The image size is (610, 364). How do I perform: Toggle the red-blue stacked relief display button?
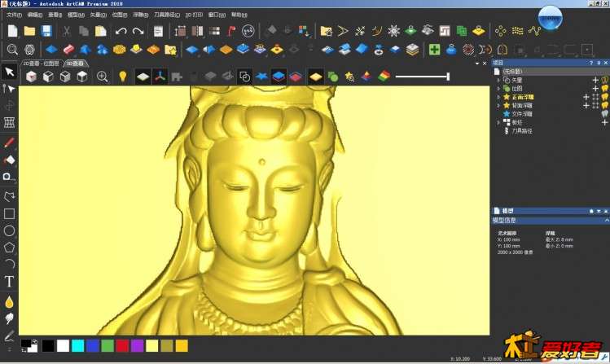click(x=296, y=77)
